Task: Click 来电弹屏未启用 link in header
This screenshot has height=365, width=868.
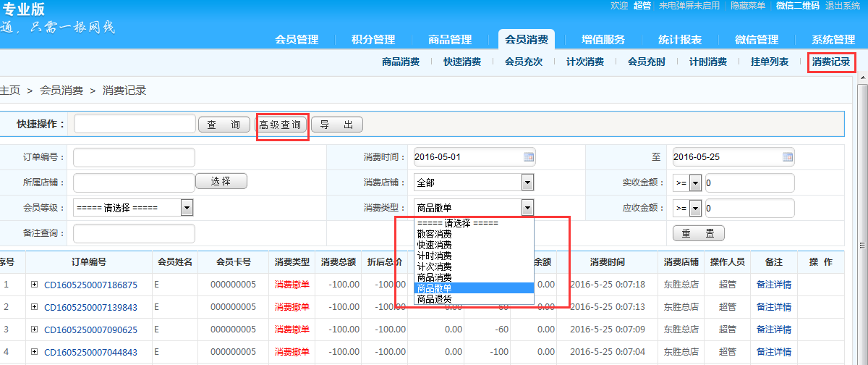Action: [689, 6]
